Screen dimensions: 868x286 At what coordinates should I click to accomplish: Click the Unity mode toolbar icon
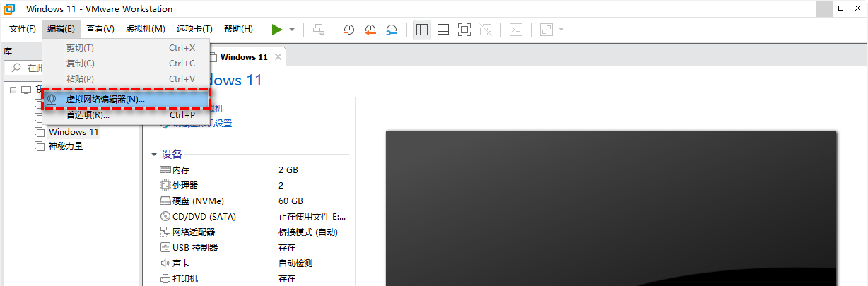pos(485,30)
